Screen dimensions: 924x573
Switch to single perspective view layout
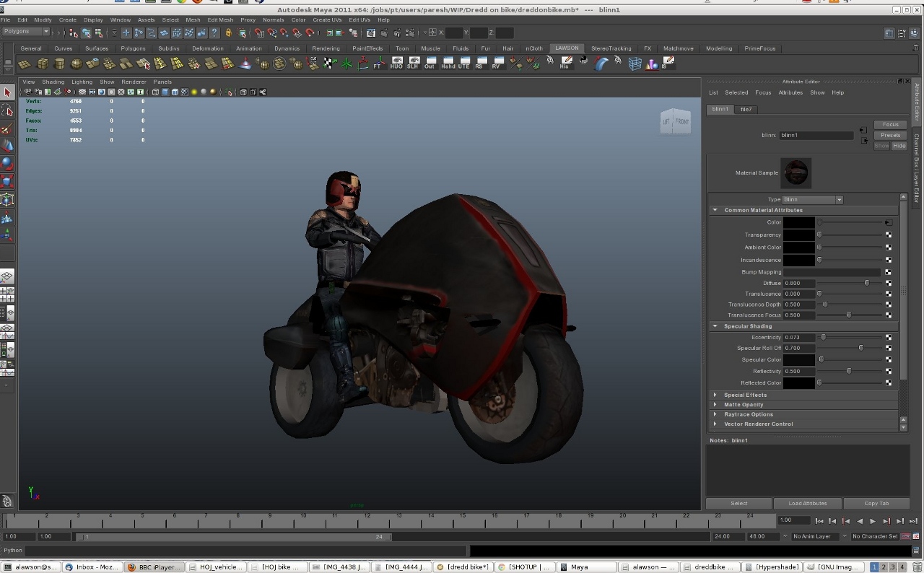pos(7,277)
